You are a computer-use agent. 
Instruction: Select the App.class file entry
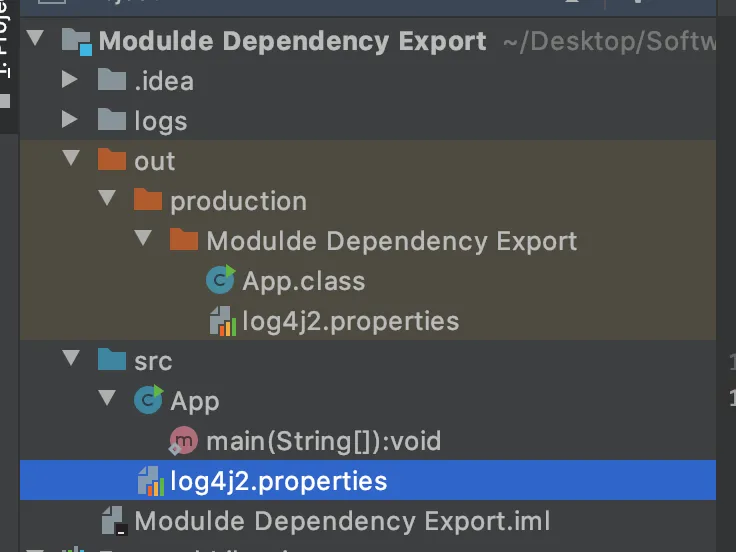(x=303, y=281)
